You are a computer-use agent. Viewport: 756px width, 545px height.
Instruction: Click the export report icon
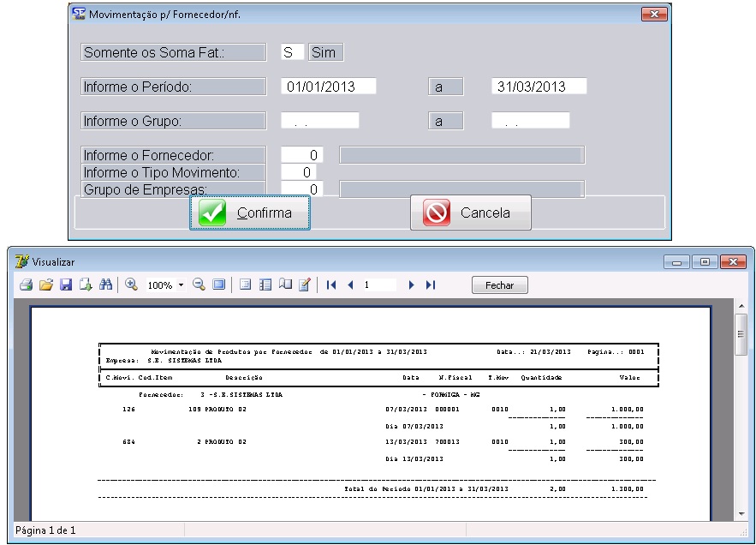click(x=86, y=285)
